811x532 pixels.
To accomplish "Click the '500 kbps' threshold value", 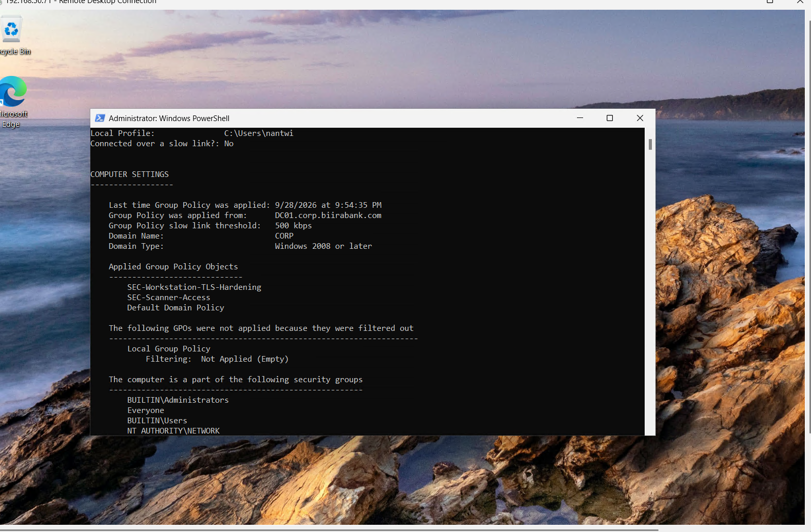I will [x=293, y=226].
